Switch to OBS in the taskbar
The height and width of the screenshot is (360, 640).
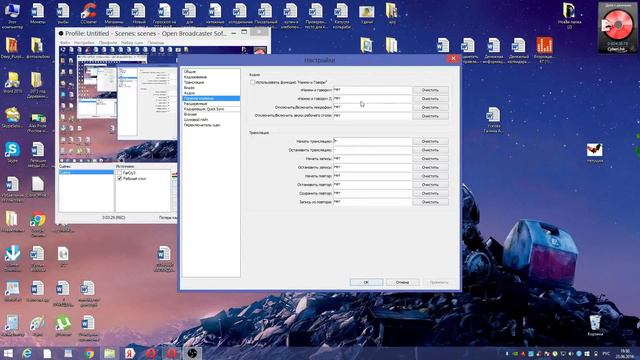192,353
